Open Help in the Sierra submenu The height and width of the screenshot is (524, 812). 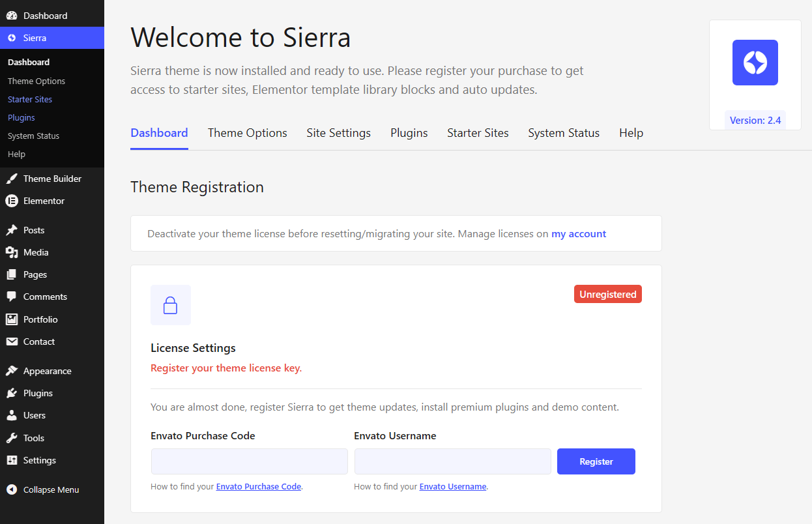(x=17, y=154)
